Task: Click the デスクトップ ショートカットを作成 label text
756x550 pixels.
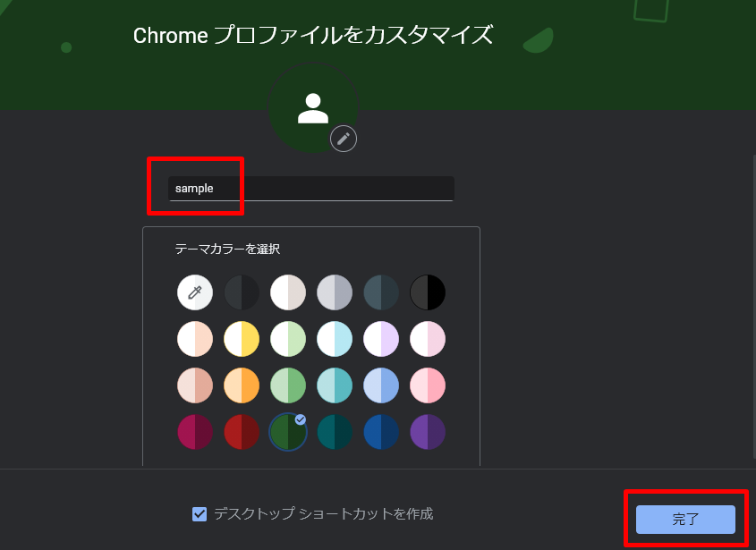Action: (324, 514)
